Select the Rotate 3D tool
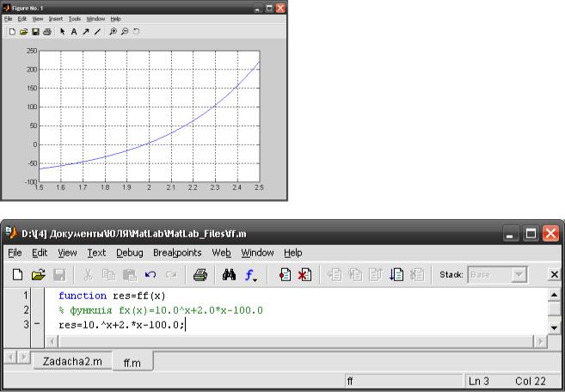 click(x=136, y=31)
